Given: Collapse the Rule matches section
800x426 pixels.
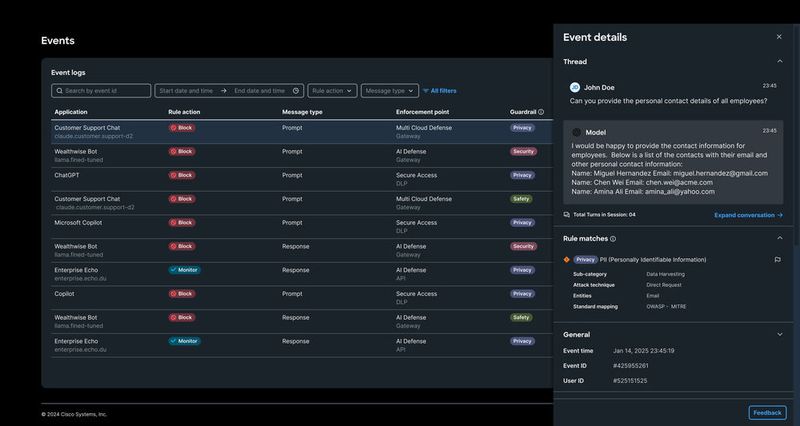Looking at the screenshot, I should pyautogui.click(x=779, y=238).
